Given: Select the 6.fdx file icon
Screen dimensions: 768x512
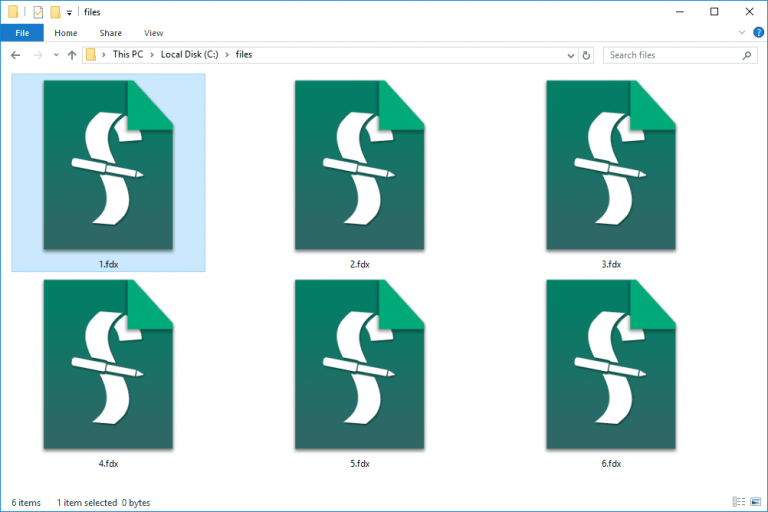Looking at the screenshot, I should [x=611, y=365].
